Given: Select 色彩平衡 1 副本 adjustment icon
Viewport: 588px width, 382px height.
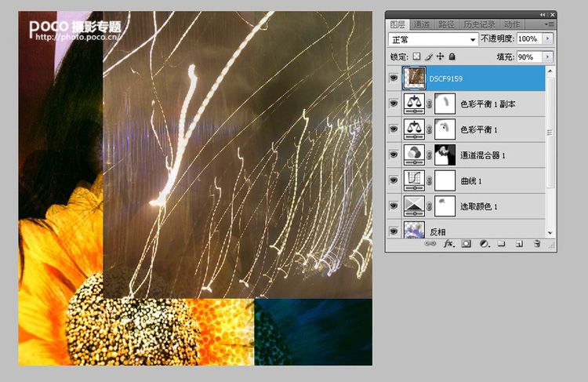Looking at the screenshot, I should pyautogui.click(x=415, y=104).
